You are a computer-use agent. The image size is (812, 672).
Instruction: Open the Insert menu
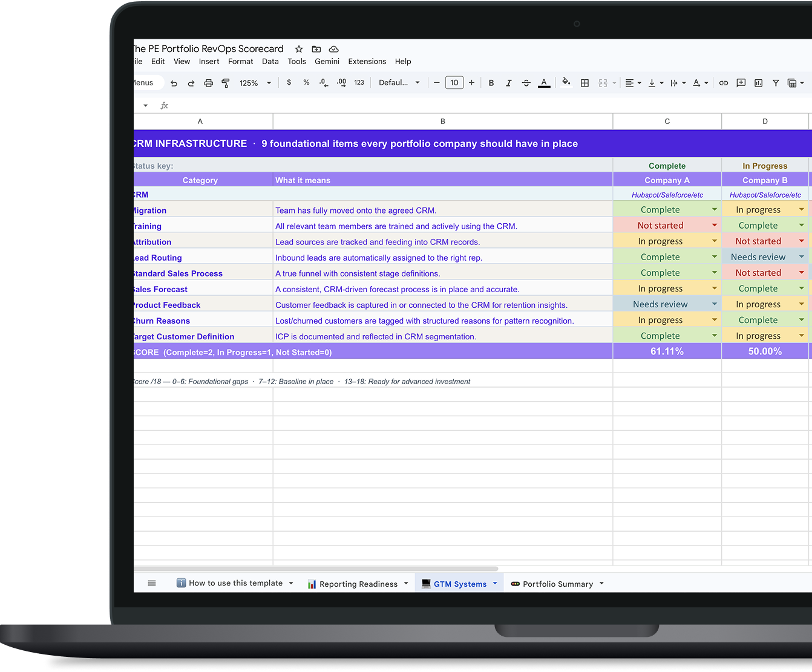(209, 62)
